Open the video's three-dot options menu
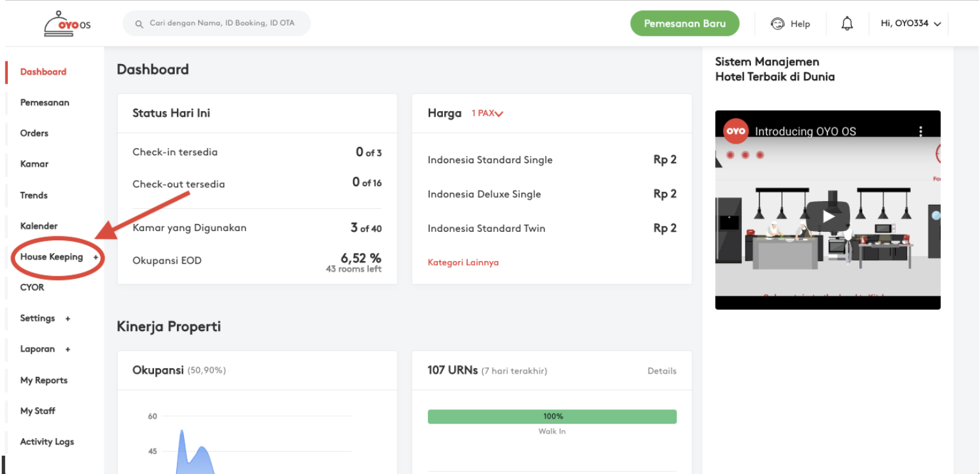The height and width of the screenshot is (474, 980). (x=921, y=131)
